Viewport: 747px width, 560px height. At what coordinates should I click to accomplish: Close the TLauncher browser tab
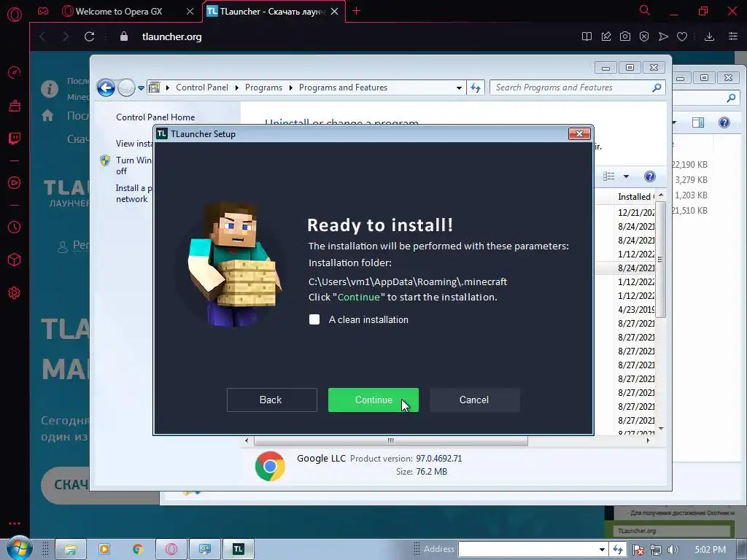334,12
